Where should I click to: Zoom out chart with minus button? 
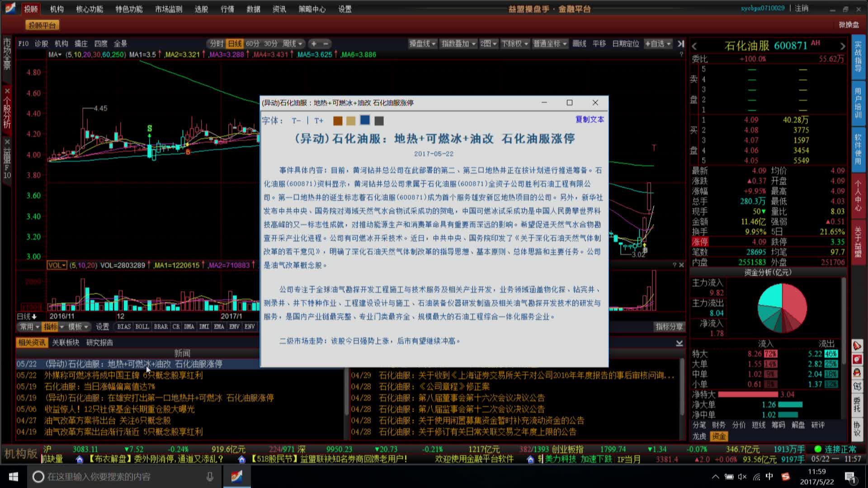325,44
